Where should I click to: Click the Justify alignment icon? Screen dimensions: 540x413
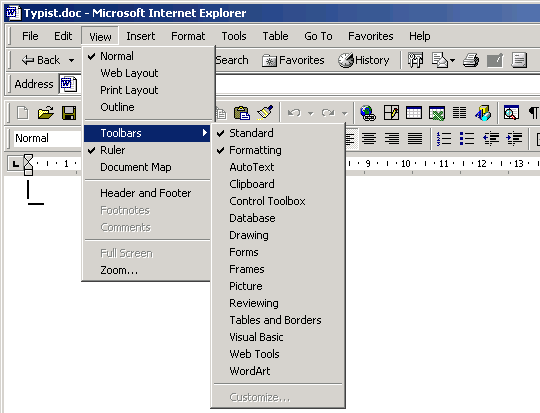pyautogui.click(x=415, y=138)
